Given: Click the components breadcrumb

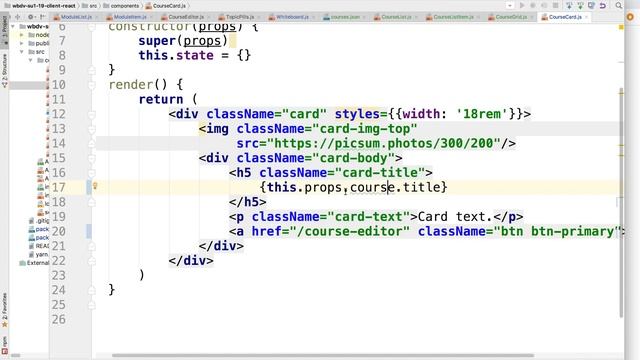Looking at the screenshot, I should tap(121, 6).
